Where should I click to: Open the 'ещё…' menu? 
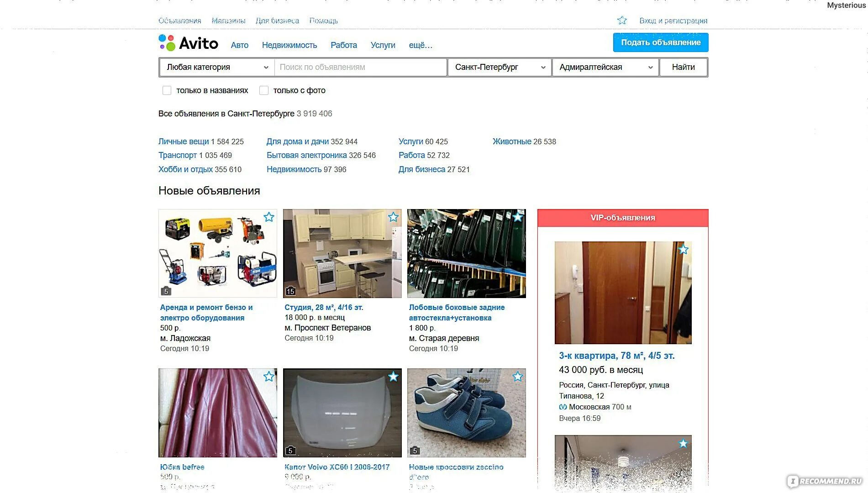point(421,45)
